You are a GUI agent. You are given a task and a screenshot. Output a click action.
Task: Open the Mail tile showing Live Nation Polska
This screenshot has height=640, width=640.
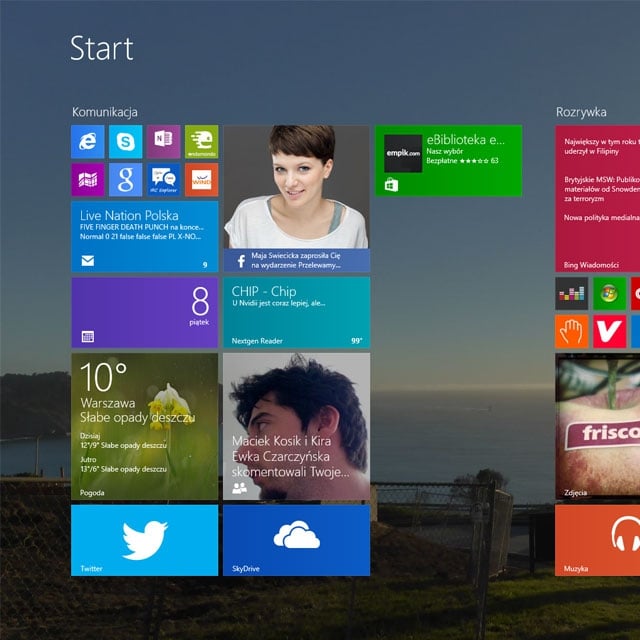click(145, 236)
